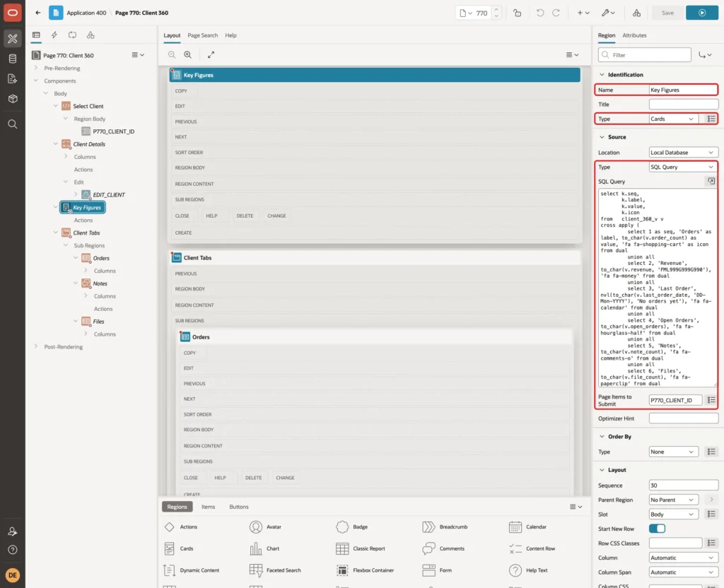Open SQL Workshop database icon
The height and width of the screenshot is (588, 724).
tap(13, 59)
